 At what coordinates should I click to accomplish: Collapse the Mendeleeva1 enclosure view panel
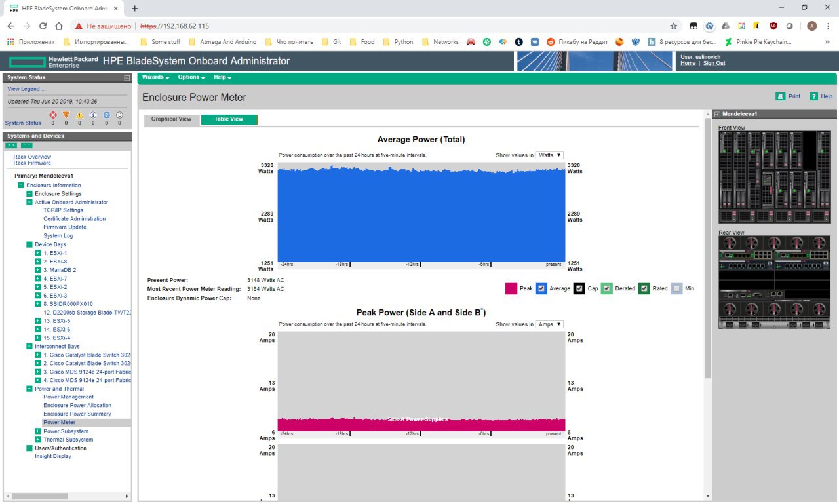pos(717,114)
